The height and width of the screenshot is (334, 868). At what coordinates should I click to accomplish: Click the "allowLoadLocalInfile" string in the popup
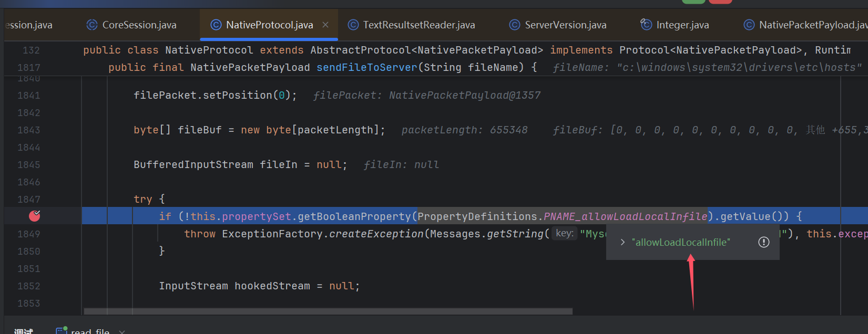click(x=681, y=242)
